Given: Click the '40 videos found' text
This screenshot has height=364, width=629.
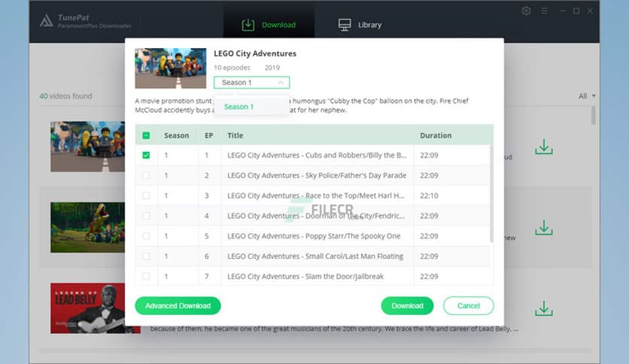Looking at the screenshot, I should (x=65, y=96).
